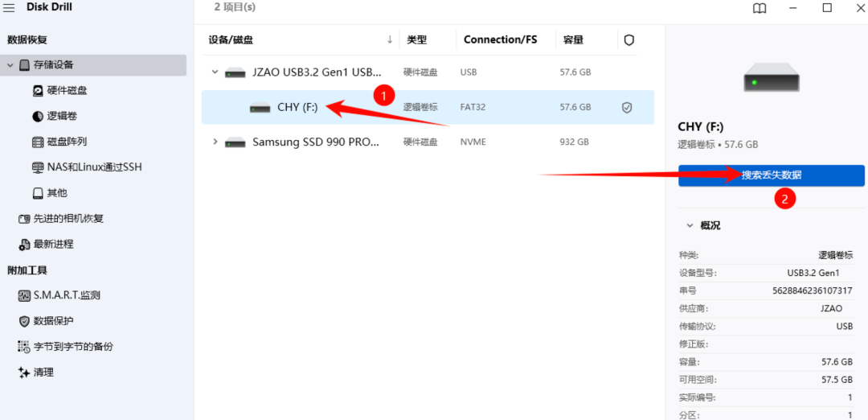Click the 2 项目(s) count text
Viewport: 868px width, 420px height.
pos(235,8)
